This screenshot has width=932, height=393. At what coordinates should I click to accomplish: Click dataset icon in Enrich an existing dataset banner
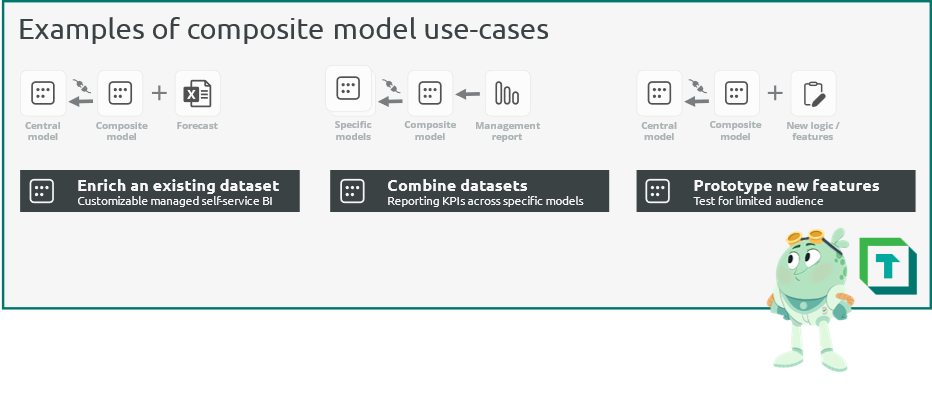tap(42, 191)
